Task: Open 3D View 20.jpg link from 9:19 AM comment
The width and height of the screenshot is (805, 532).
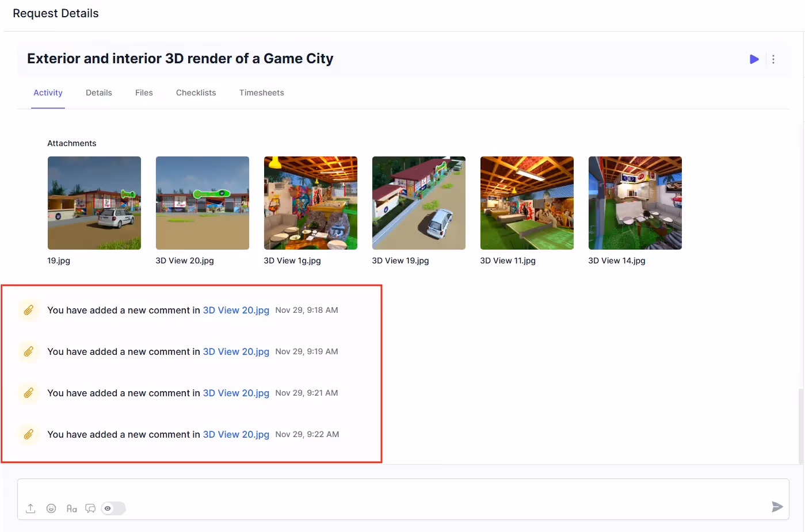Action: pos(236,351)
